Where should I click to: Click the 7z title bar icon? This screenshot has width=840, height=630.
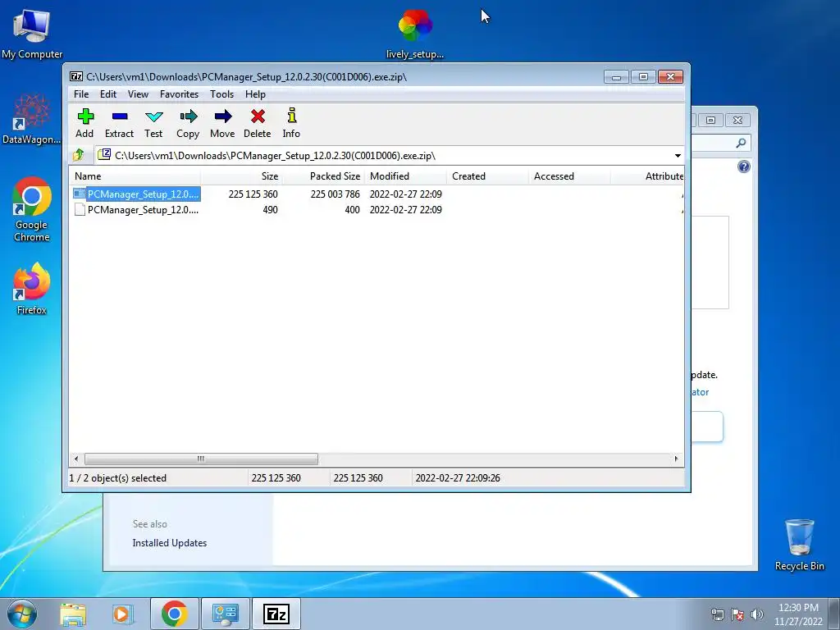76,76
